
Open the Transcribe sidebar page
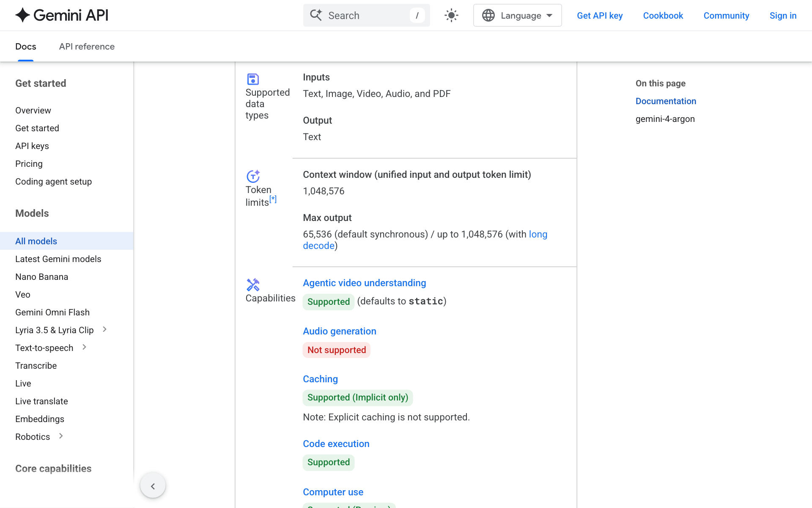[36, 366]
